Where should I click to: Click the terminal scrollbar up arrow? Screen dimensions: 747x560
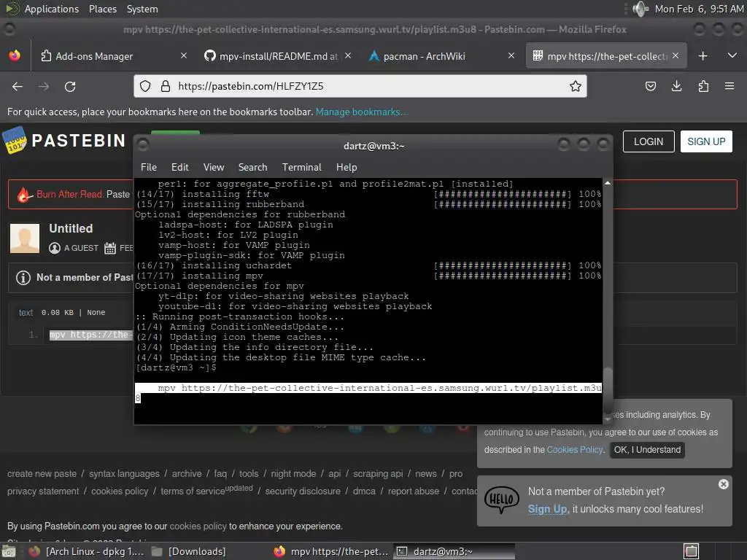(x=608, y=183)
